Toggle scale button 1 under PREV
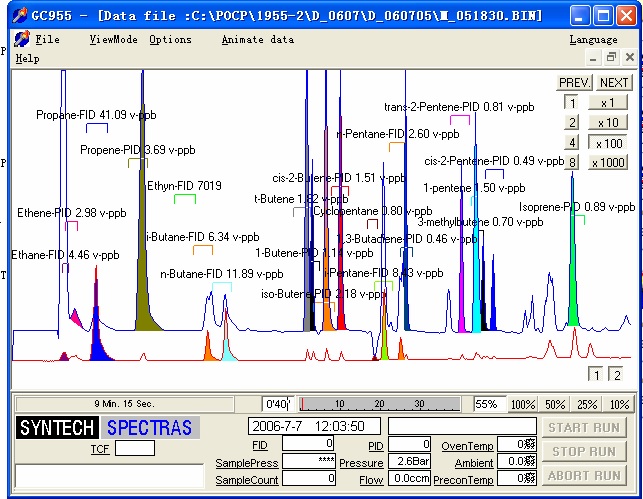The image size is (643, 499). pos(572,103)
